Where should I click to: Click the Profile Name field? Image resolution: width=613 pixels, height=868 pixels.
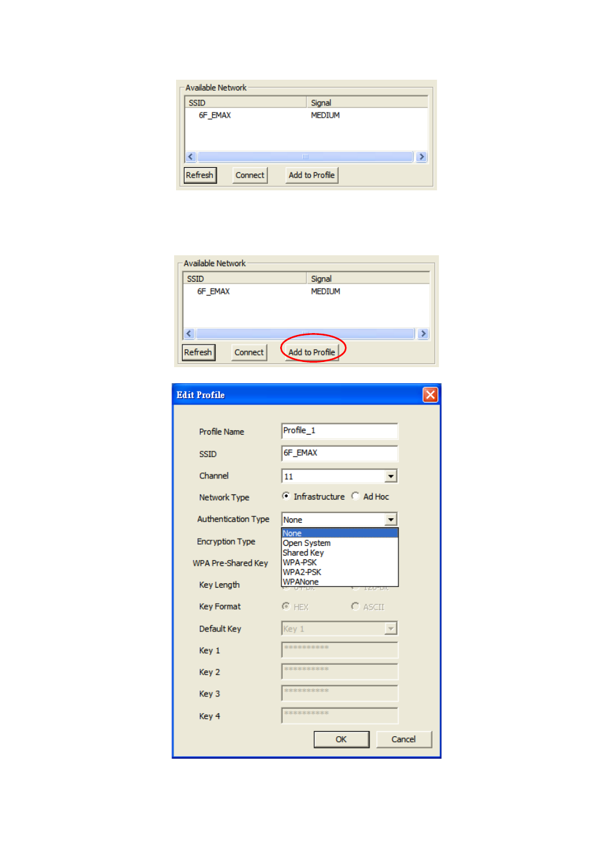point(340,431)
